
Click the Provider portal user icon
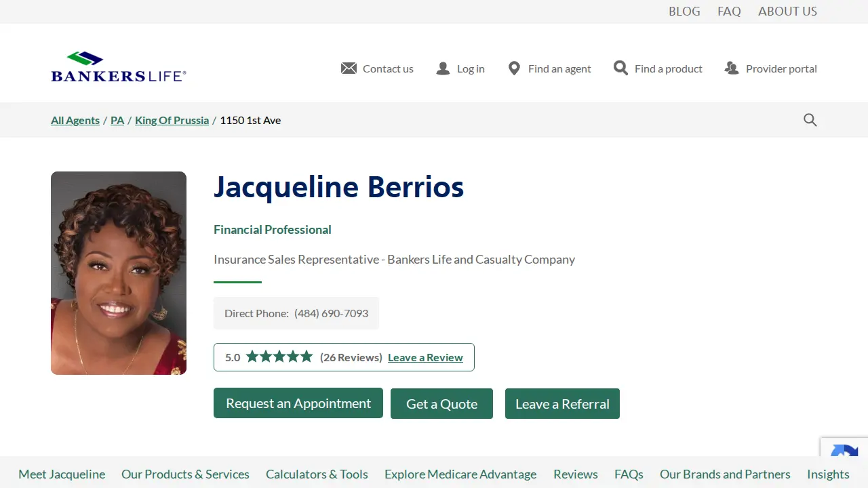point(732,68)
